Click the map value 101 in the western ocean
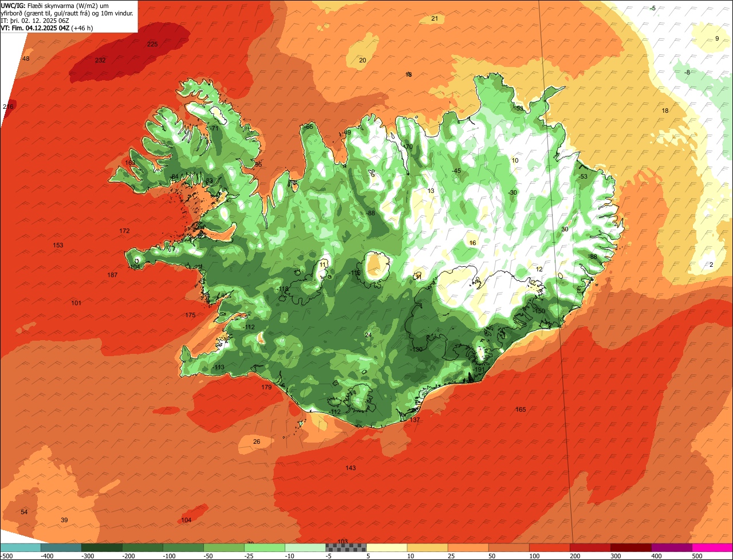This screenshot has height=560, width=733. (x=76, y=302)
